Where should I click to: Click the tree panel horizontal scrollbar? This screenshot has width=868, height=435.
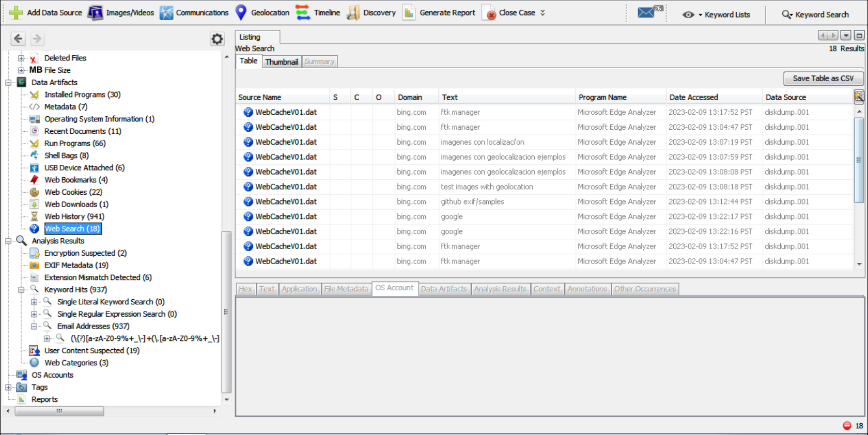(x=59, y=411)
